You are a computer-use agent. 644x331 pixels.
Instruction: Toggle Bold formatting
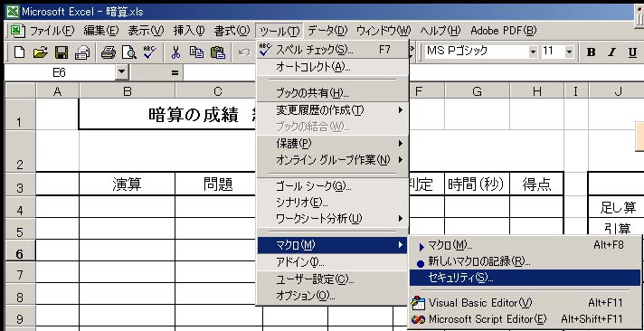pyautogui.click(x=591, y=52)
